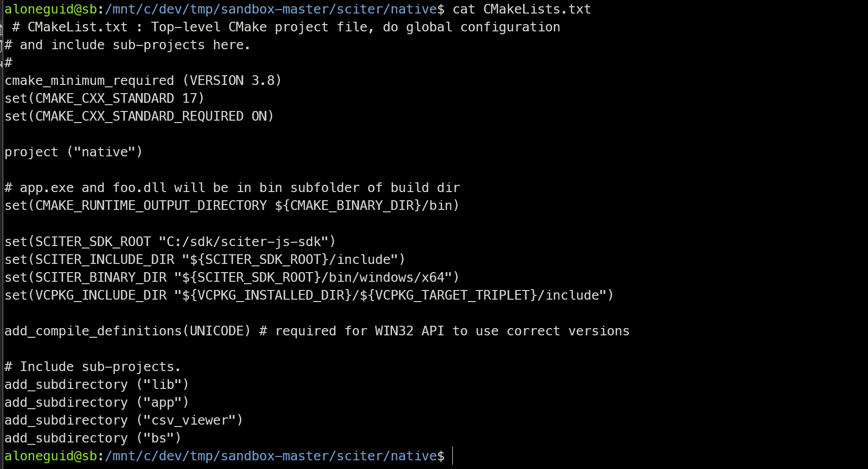Screen dimensions: 868x469
Task: Click the add_subdirectory ("bs") line
Action: click(x=93, y=438)
